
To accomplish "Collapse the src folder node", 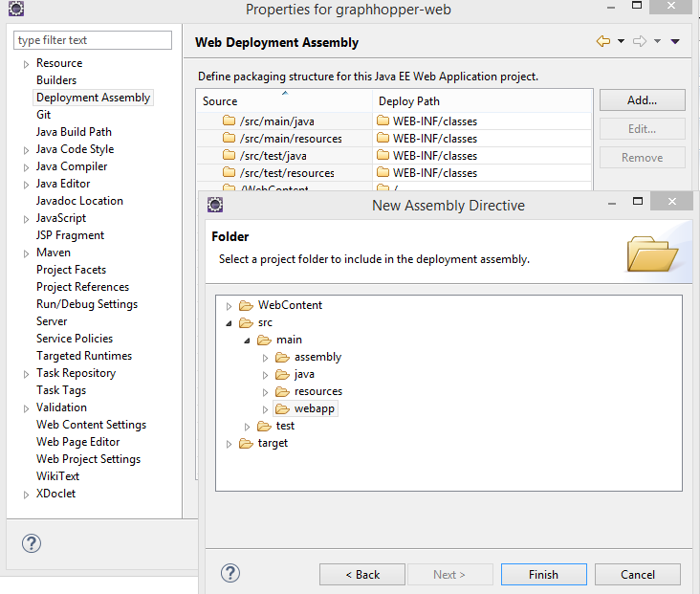I will [x=230, y=323].
